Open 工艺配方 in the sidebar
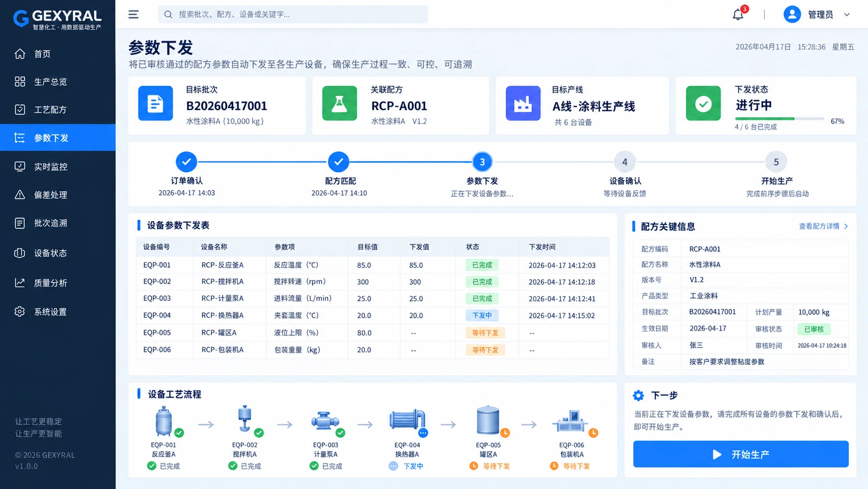The image size is (868, 489). (58, 110)
